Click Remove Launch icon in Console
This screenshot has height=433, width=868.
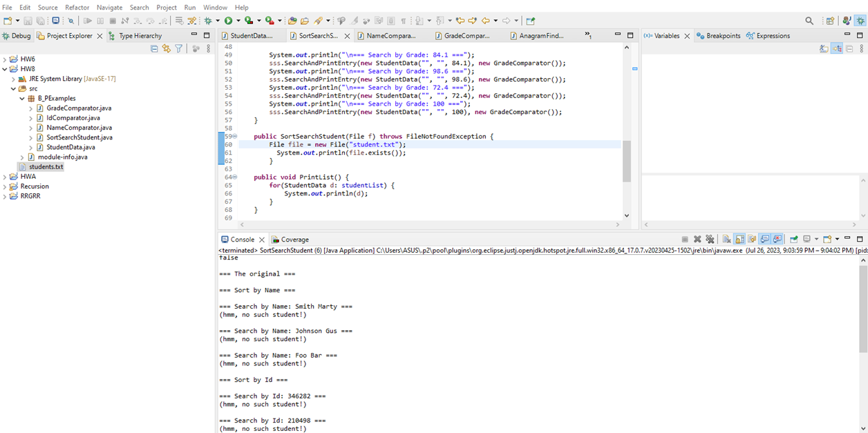pos(697,240)
